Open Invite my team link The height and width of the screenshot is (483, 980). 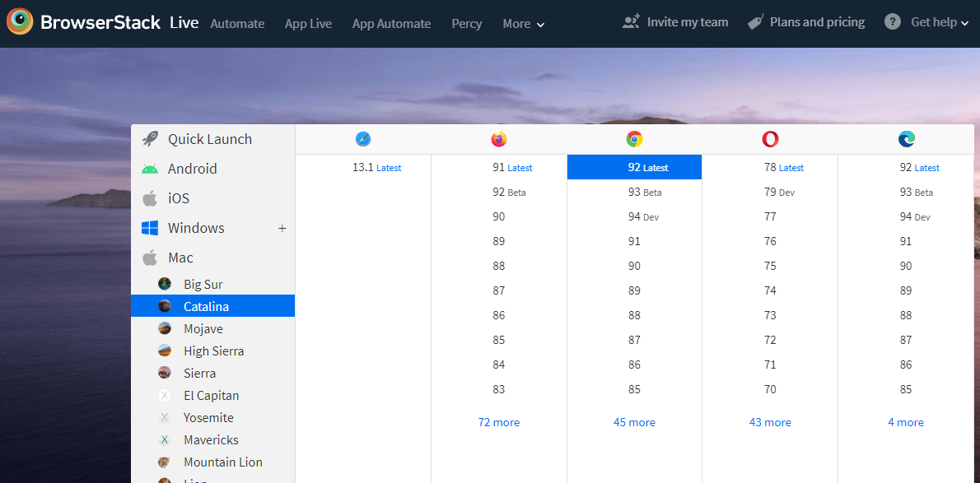pos(688,22)
